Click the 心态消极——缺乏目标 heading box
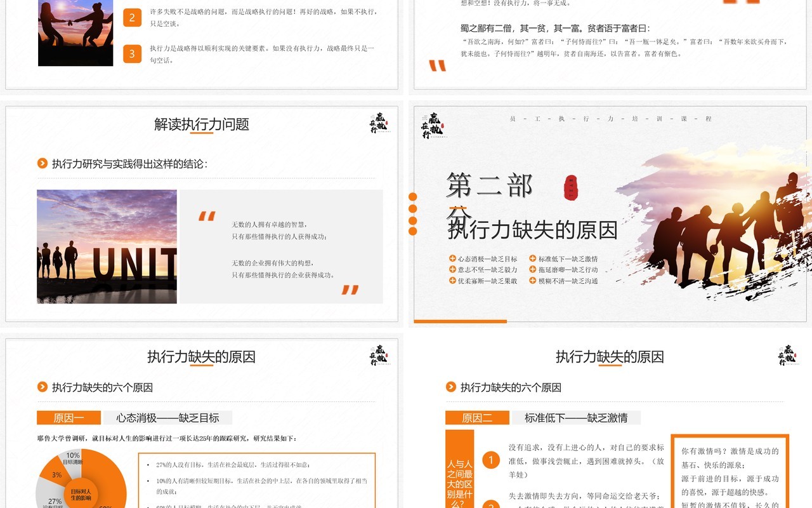The height and width of the screenshot is (508, 812). (167, 418)
